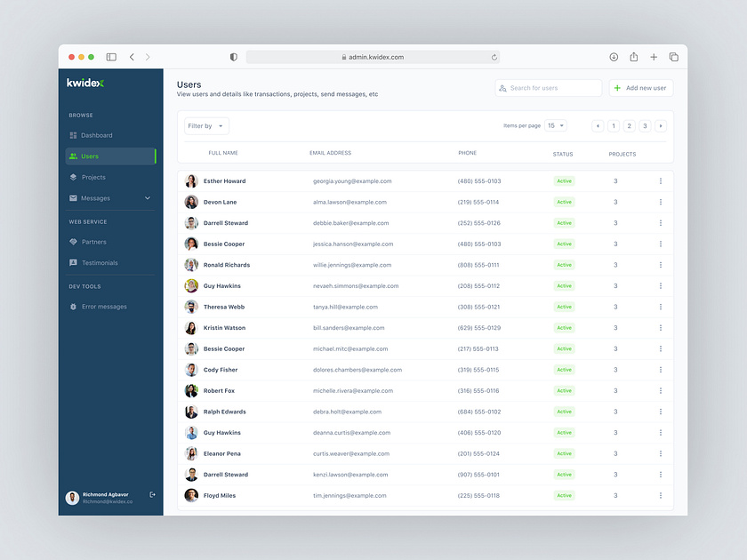Viewport: 747px width, 560px height.
Task: Click Richmond Agbavor profile avatar
Action: pyautogui.click(x=72, y=498)
